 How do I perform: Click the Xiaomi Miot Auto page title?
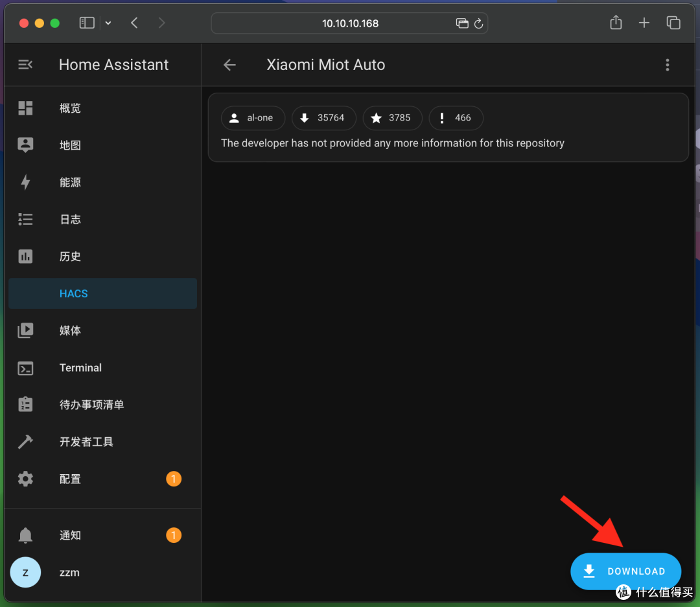click(x=326, y=65)
